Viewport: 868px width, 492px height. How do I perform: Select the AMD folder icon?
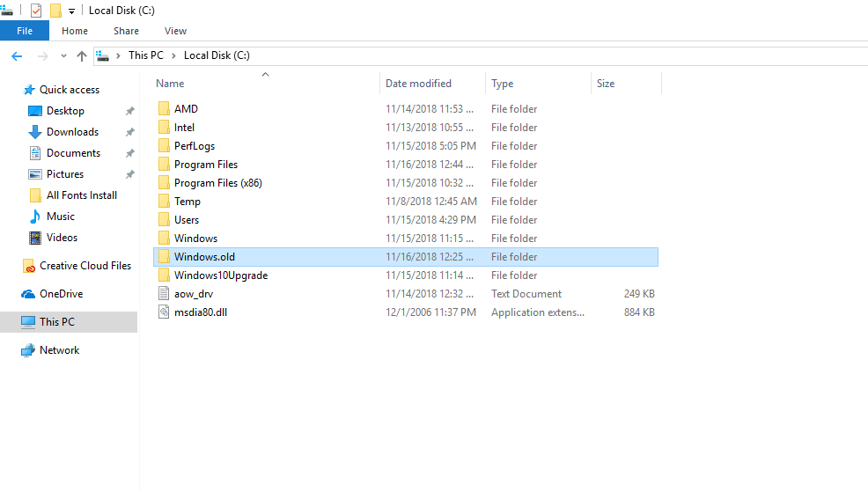[x=164, y=108]
